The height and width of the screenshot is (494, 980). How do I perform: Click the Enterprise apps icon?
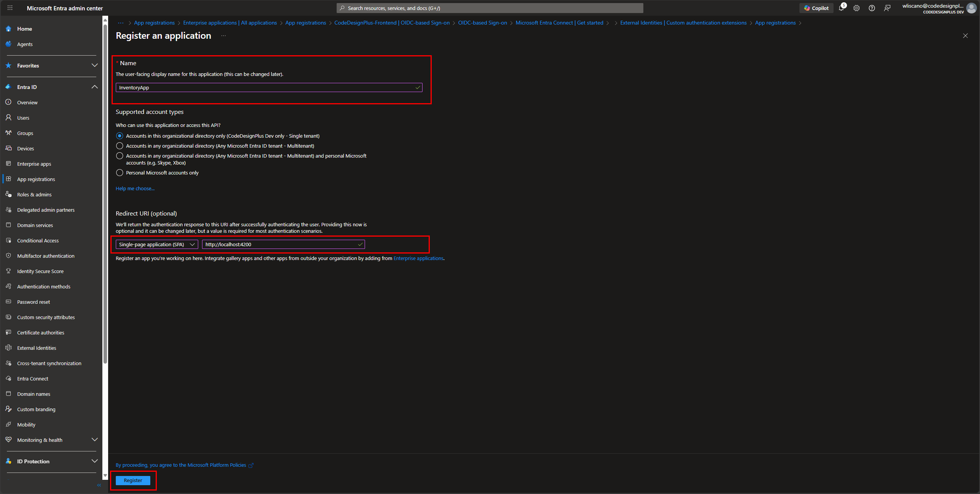(x=8, y=163)
